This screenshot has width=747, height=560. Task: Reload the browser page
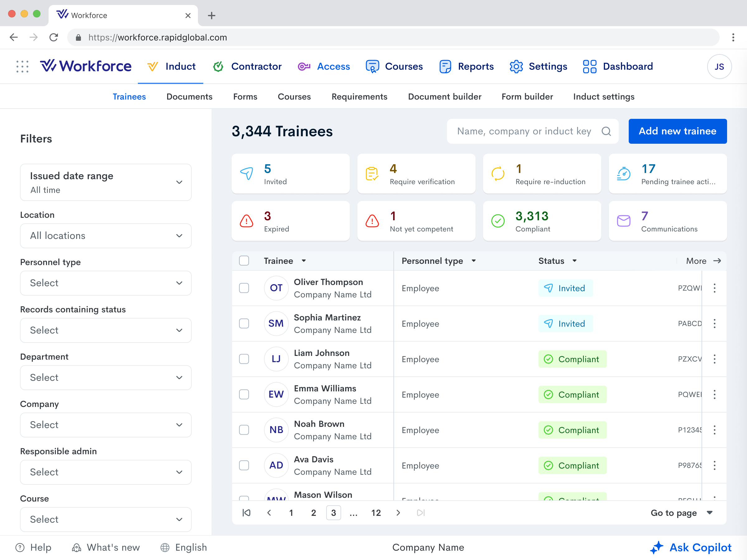tap(54, 37)
